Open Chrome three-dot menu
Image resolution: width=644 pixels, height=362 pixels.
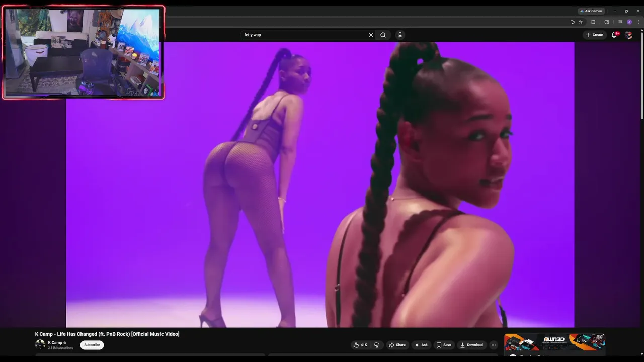[x=638, y=22]
